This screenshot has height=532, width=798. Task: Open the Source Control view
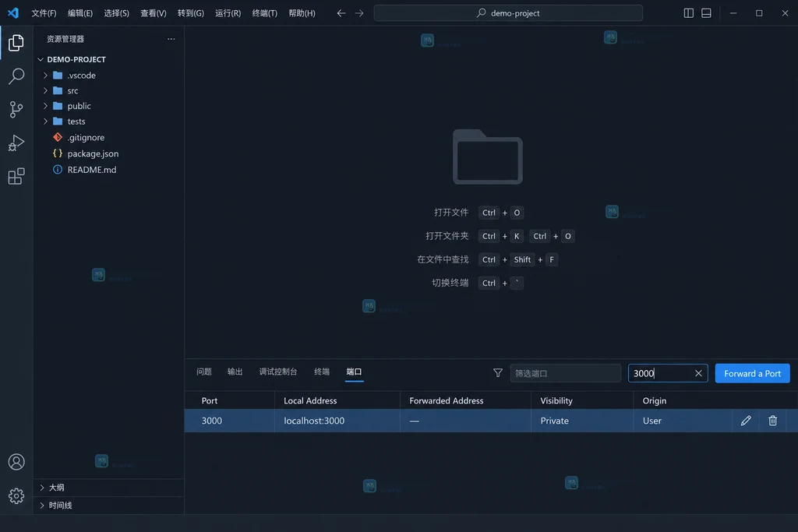point(16,109)
